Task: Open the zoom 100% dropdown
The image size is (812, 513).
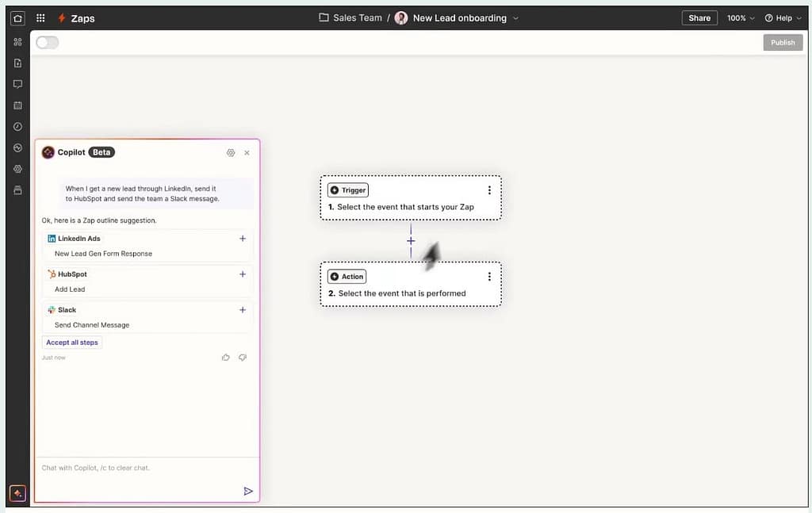Action: pos(741,17)
